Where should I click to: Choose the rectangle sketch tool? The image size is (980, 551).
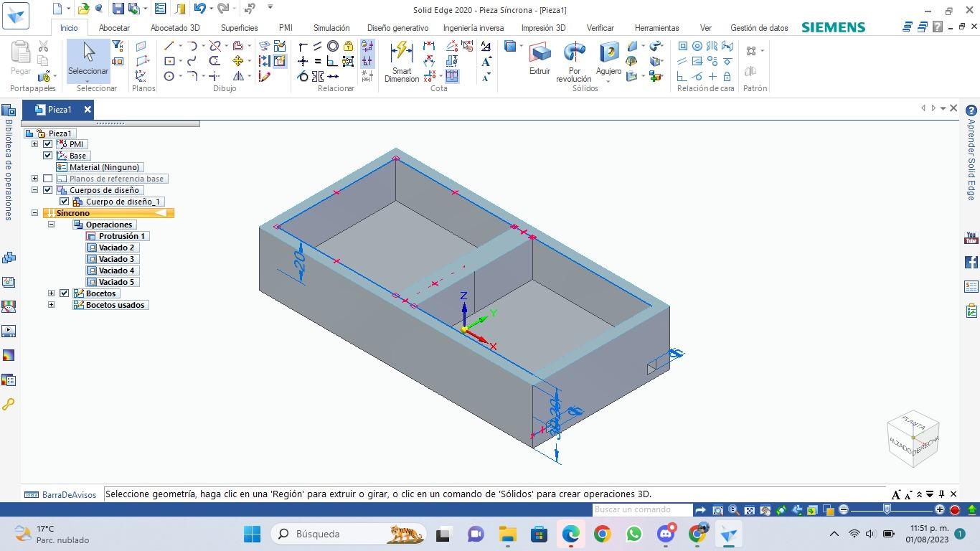tap(169, 61)
